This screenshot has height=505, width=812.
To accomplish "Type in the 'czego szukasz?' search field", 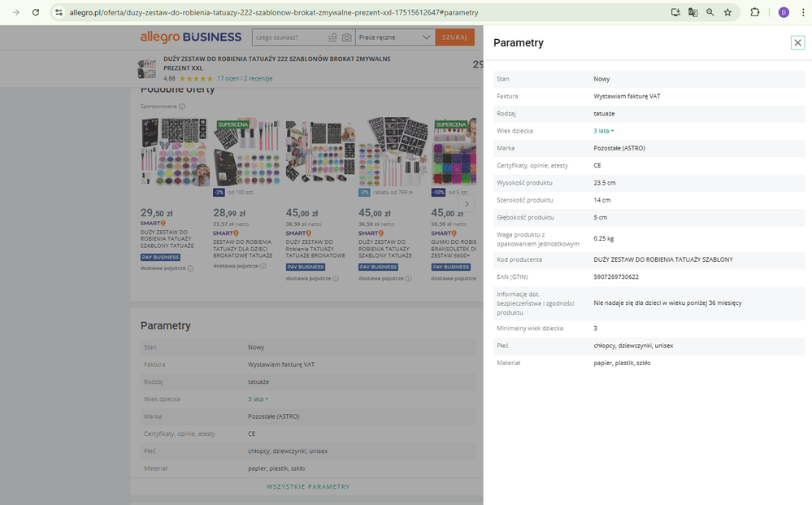I will (x=288, y=37).
